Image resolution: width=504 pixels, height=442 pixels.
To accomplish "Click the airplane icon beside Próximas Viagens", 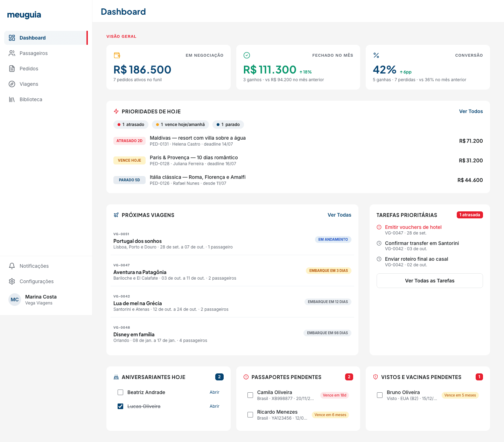I will coord(116,215).
